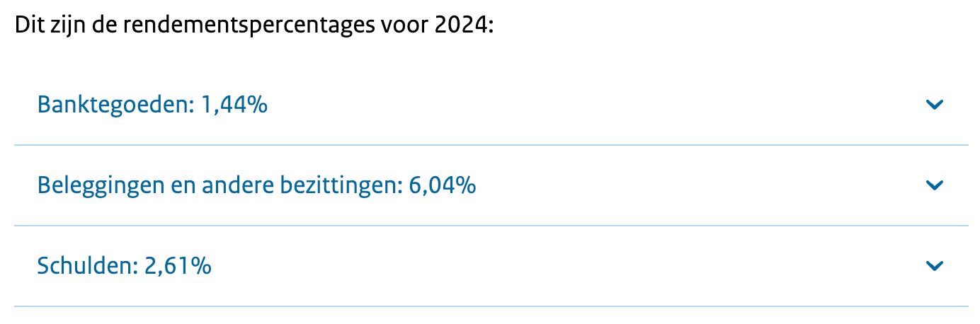Expand the Schulden: 2,61% section

[x=124, y=267]
